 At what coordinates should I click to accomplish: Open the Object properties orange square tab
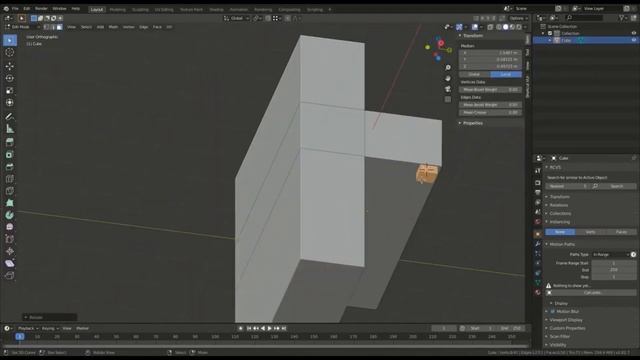tap(538, 234)
